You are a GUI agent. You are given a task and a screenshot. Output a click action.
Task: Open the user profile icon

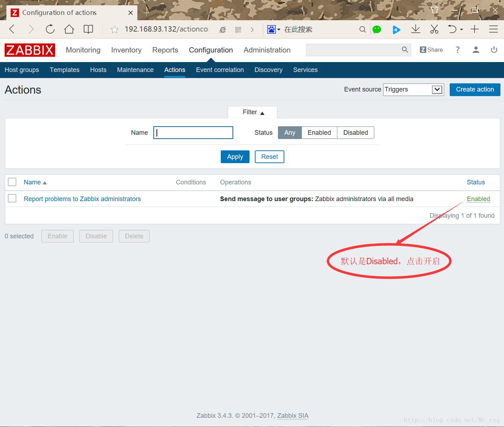[476, 50]
